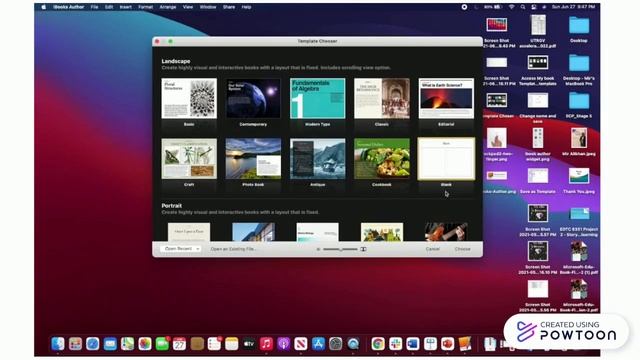Pick the Classic template thumbnail
The width and height of the screenshot is (640, 360).
[382, 98]
